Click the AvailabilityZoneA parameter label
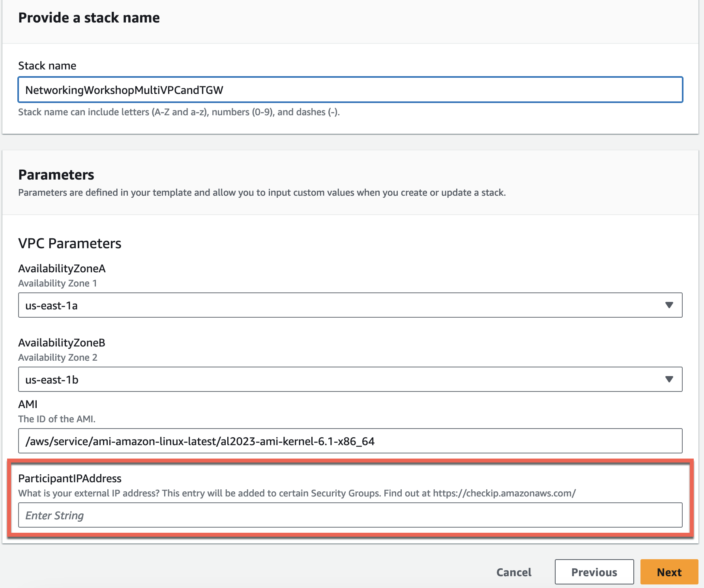This screenshot has width=704, height=588. pos(62,268)
